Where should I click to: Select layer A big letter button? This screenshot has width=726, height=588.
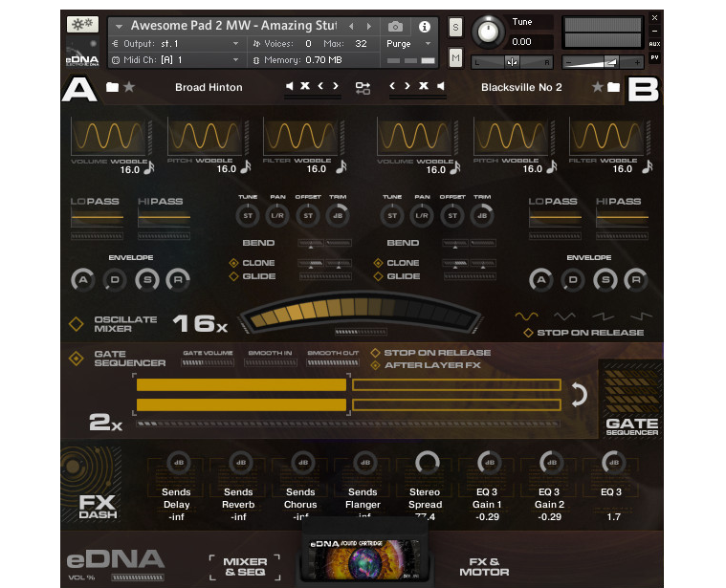[x=79, y=89]
